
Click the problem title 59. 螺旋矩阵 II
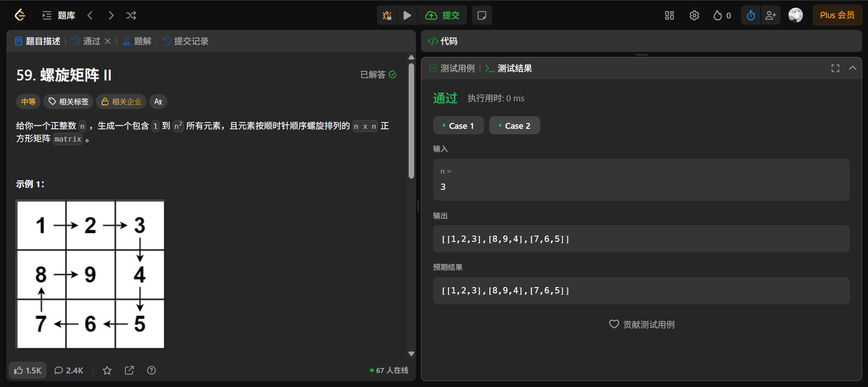tap(64, 75)
